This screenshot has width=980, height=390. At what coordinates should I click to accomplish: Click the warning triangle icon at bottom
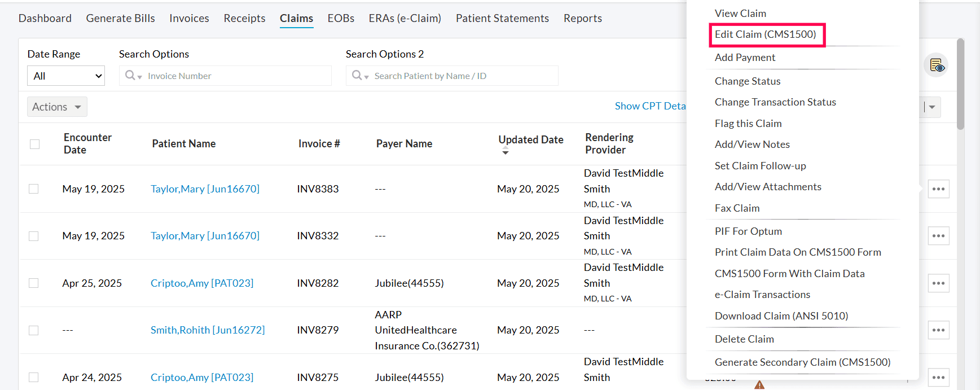[x=759, y=385]
